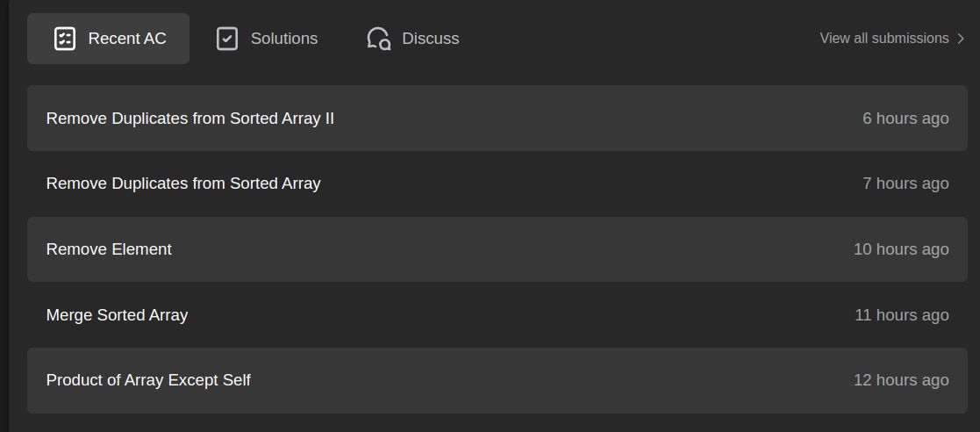The image size is (980, 432).
Task: Click the 11 hours ago timestamp
Action: (x=902, y=315)
